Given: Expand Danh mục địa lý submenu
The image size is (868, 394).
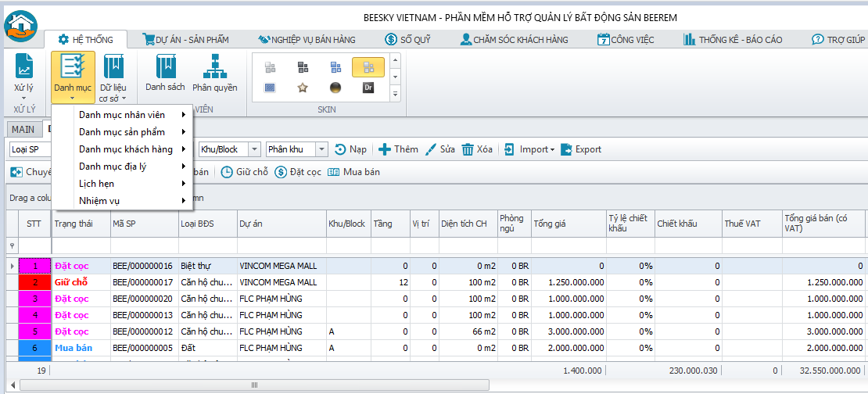Looking at the screenshot, I should [122, 167].
